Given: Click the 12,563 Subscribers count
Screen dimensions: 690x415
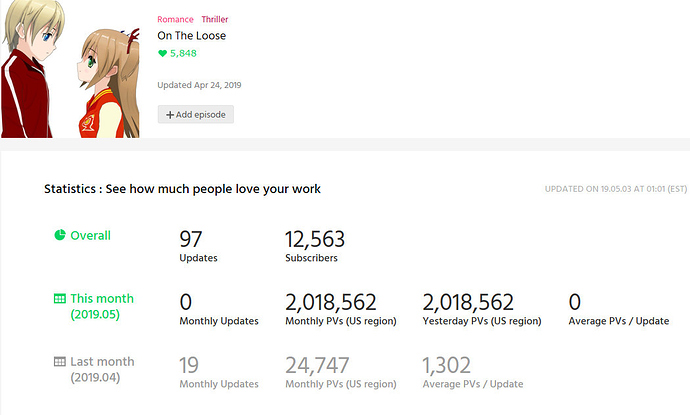Looking at the screenshot, I should click(315, 239).
